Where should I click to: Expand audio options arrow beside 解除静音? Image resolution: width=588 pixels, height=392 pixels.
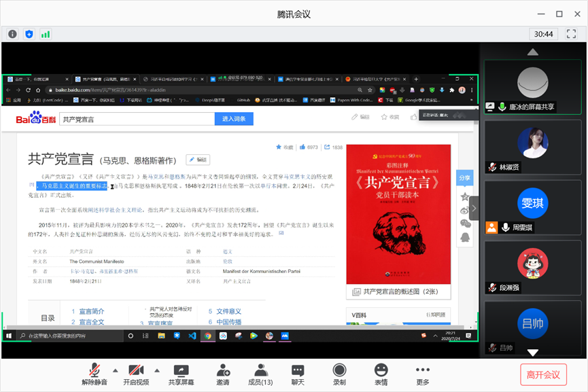point(115,370)
